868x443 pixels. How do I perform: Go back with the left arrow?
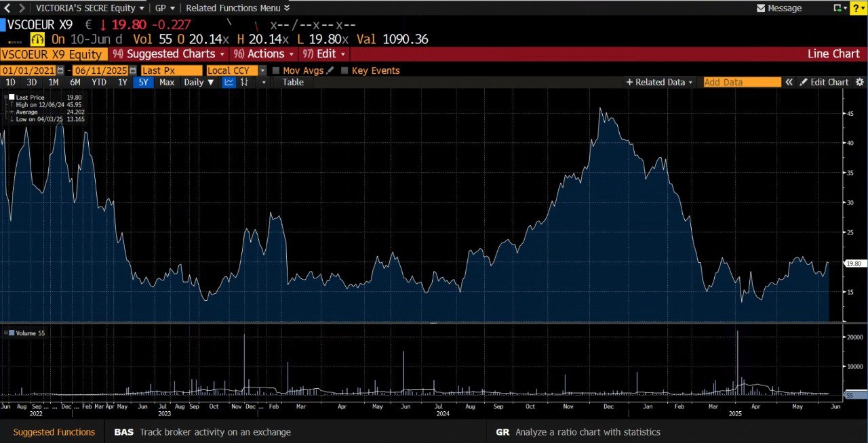point(7,8)
